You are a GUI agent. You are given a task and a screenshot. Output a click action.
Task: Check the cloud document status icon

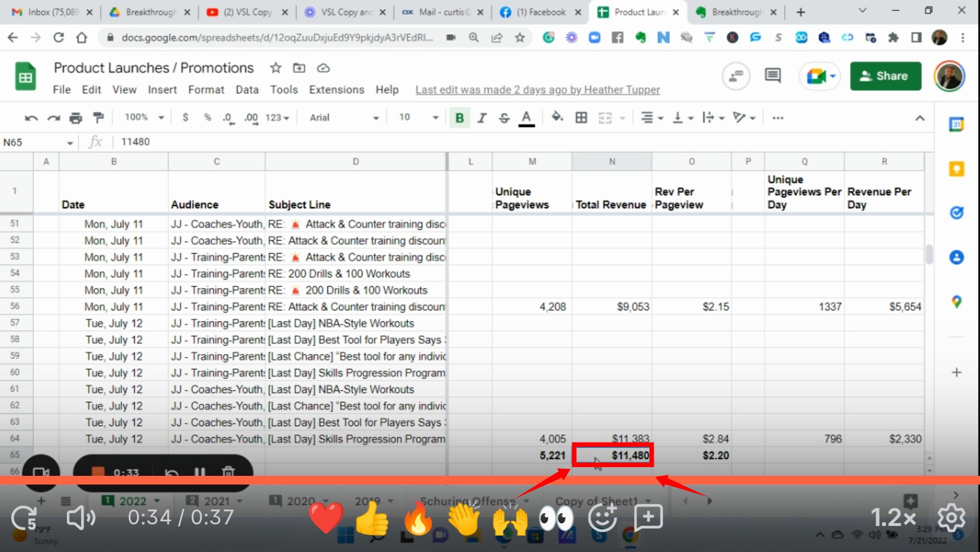[323, 68]
